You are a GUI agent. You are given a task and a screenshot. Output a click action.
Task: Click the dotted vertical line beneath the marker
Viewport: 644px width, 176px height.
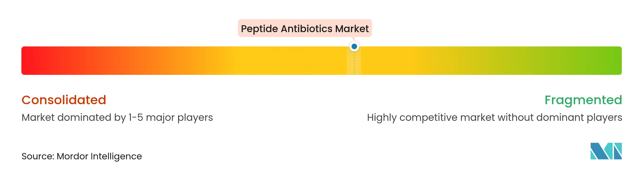(x=354, y=64)
